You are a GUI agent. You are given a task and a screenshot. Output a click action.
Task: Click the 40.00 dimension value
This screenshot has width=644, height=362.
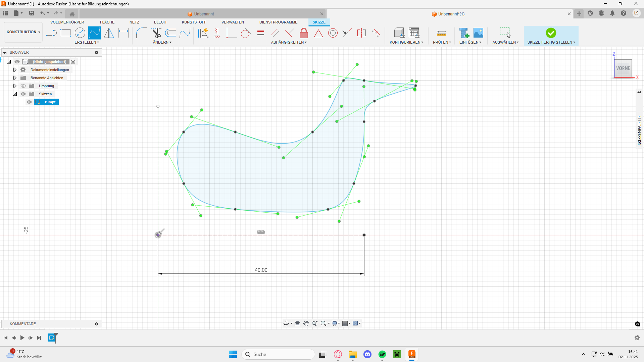(261, 270)
